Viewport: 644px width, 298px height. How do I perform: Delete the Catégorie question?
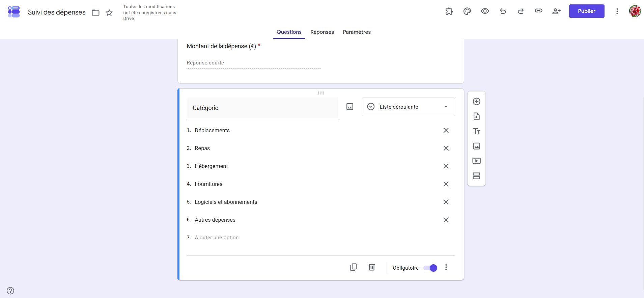pyautogui.click(x=371, y=267)
